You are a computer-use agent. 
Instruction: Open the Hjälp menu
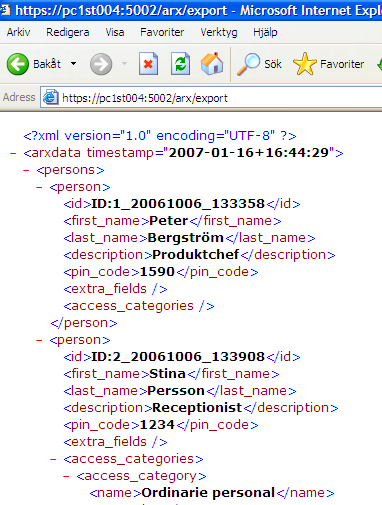point(265,32)
